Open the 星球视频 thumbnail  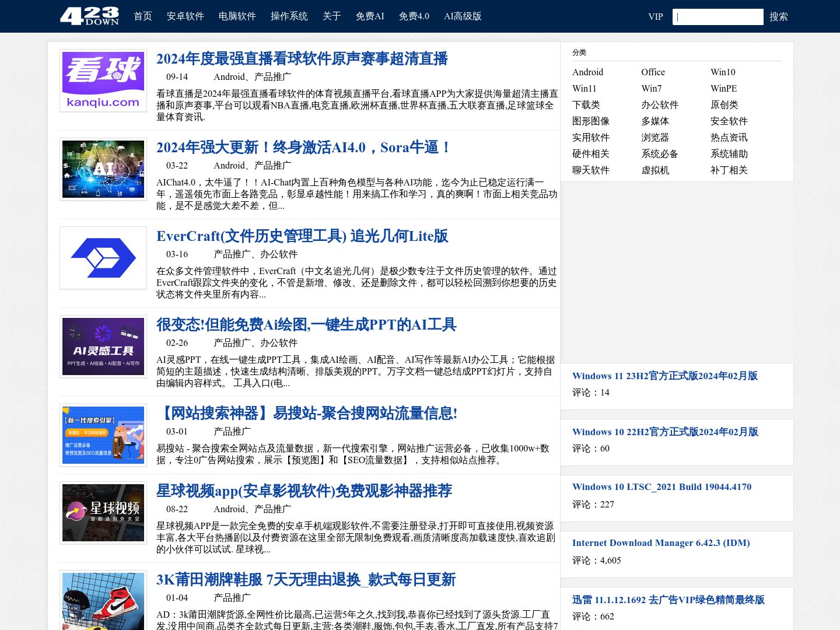tap(103, 513)
